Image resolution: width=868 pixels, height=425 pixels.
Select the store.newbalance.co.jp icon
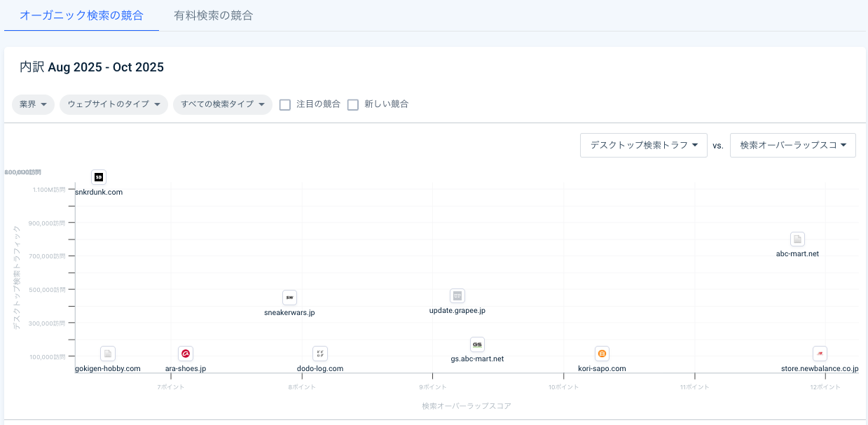coord(820,354)
